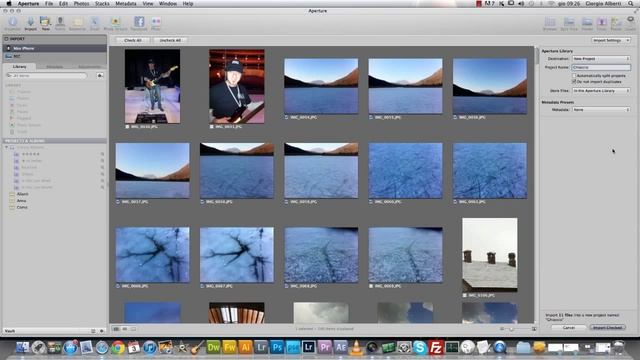Select the guitarist on stage thumbnail
The height and width of the screenshot is (360, 640).
click(152, 87)
